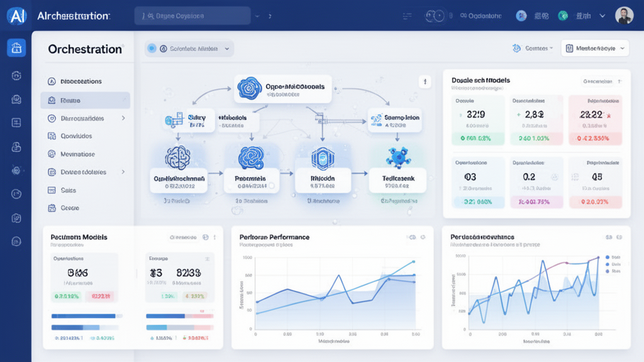This screenshot has height=362, width=644.
Task: Open the user profile photo in the top bar
Action: 624,16
